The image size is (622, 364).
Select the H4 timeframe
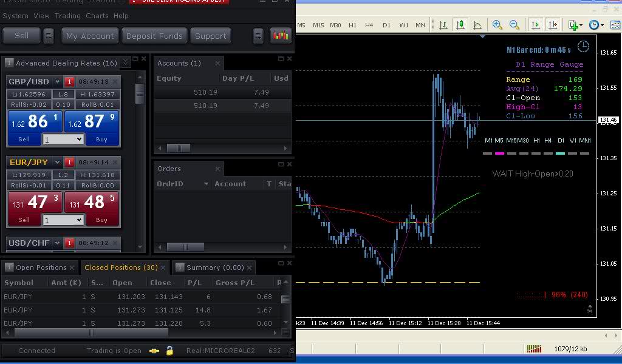point(369,25)
